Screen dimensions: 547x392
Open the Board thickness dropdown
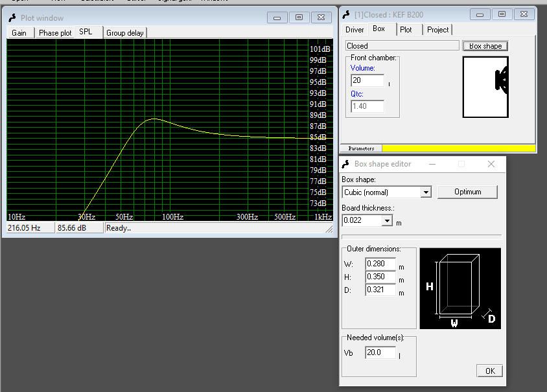[x=388, y=221]
